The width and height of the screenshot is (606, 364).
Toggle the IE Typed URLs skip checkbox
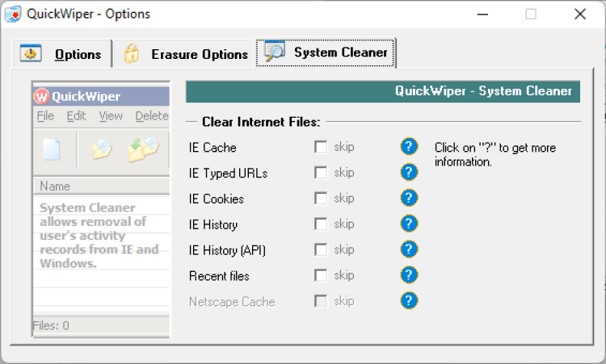pos(321,173)
